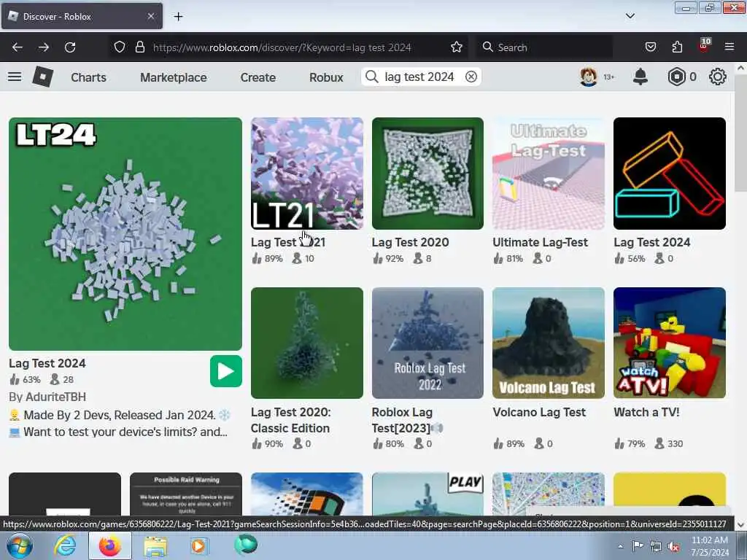Open the Possible Raid Warning game thumbnail

pos(186,494)
